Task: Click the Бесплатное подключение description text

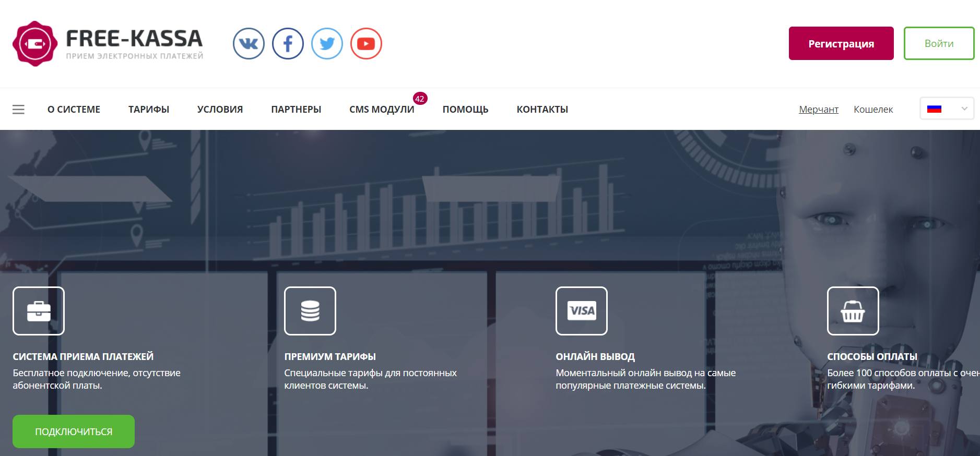Action: pyautogui.click(x=97, y=379)
